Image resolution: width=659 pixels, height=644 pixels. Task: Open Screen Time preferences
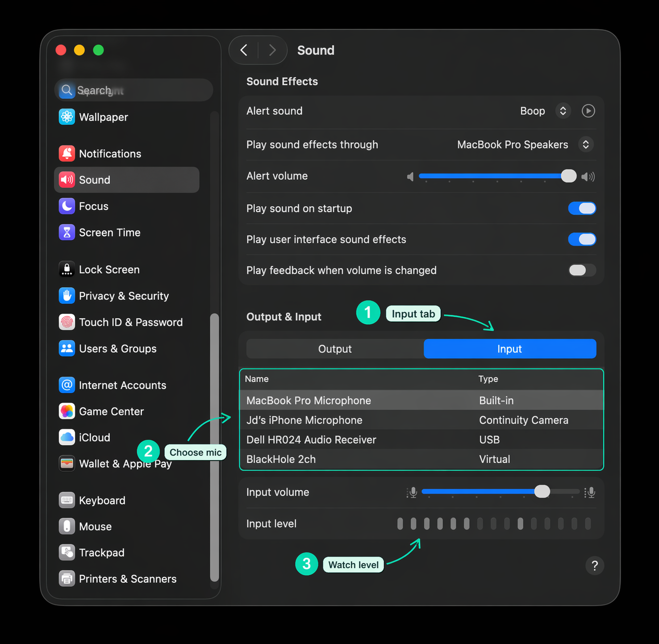67,232
